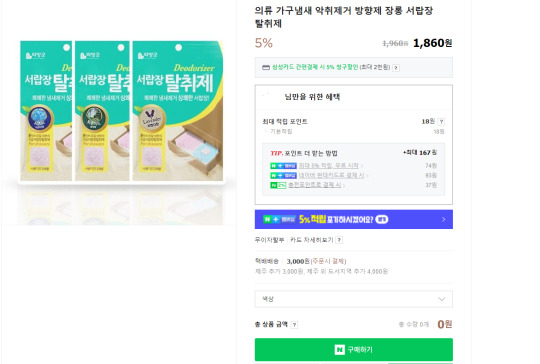Image resolution: width=540 pixels, height=364 pixels.
Task: Click the help icon next to 총 상품 금액
Action: pyautogui.click(x=294, y=324)
